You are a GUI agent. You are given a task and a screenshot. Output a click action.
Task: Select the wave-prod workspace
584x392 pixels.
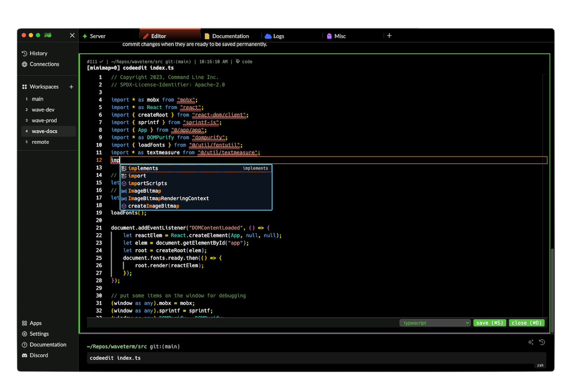coord(44,120)
